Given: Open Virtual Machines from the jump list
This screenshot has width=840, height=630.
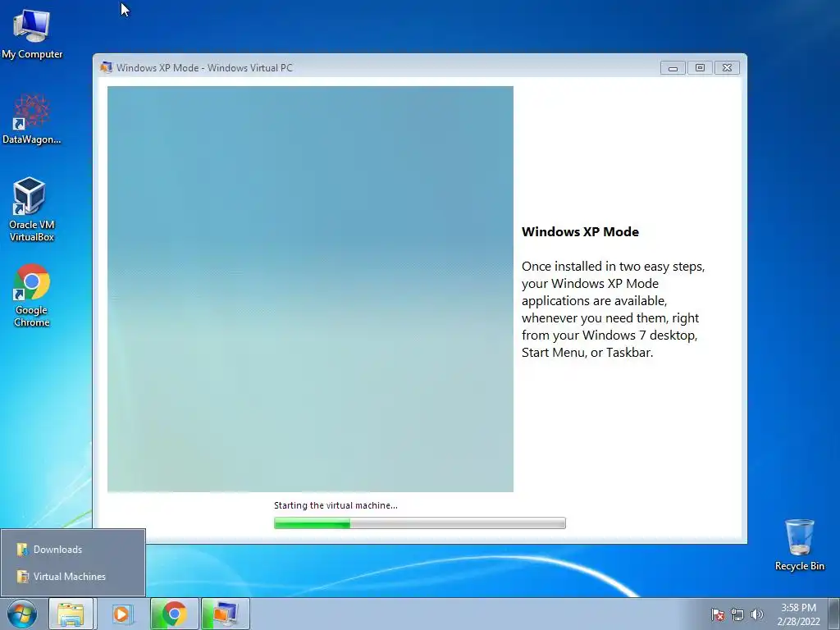Looking at the screenshot, I should [x=73, y=577].
